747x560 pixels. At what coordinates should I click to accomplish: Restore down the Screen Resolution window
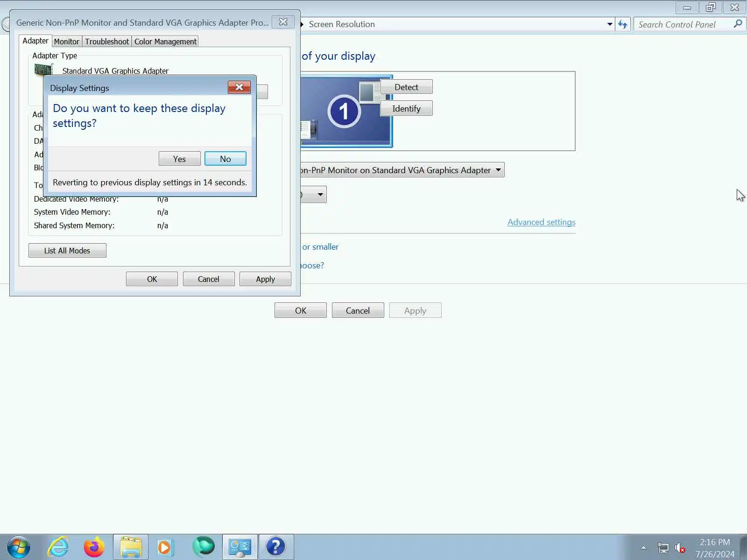[x=711, y=7]
